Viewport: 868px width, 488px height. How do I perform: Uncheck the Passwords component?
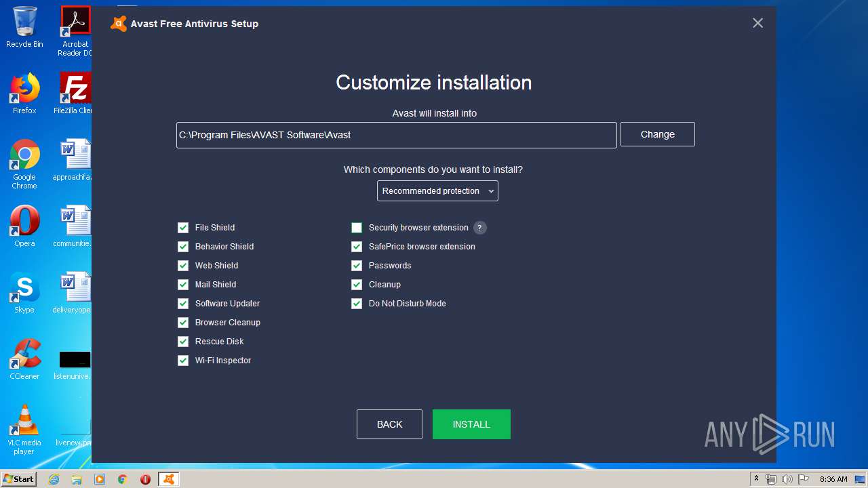[357, 266]
